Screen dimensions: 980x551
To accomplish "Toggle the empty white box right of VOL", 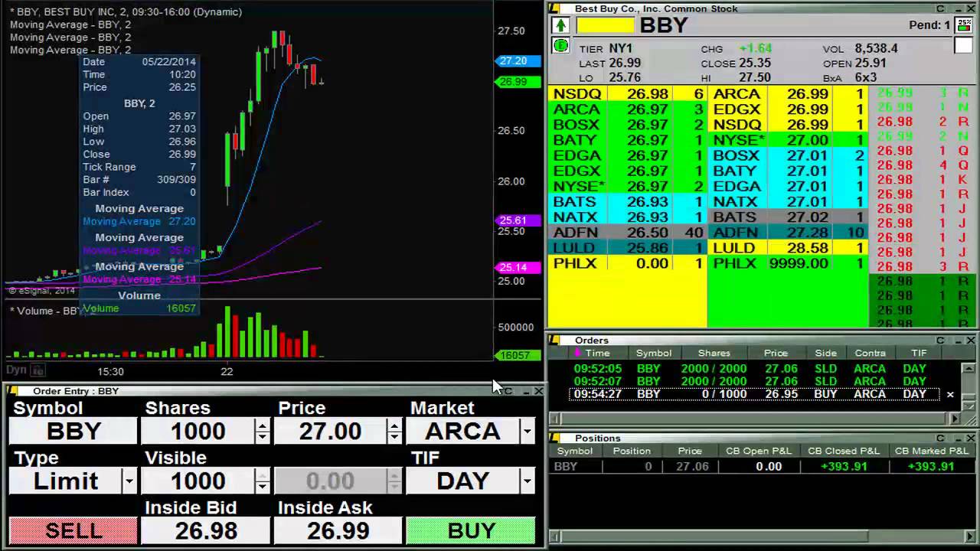I will pos(962,46).
